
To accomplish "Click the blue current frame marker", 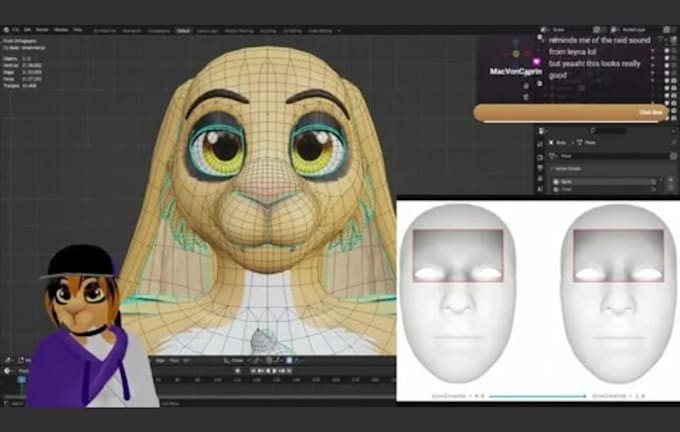I will click(22, 380).
